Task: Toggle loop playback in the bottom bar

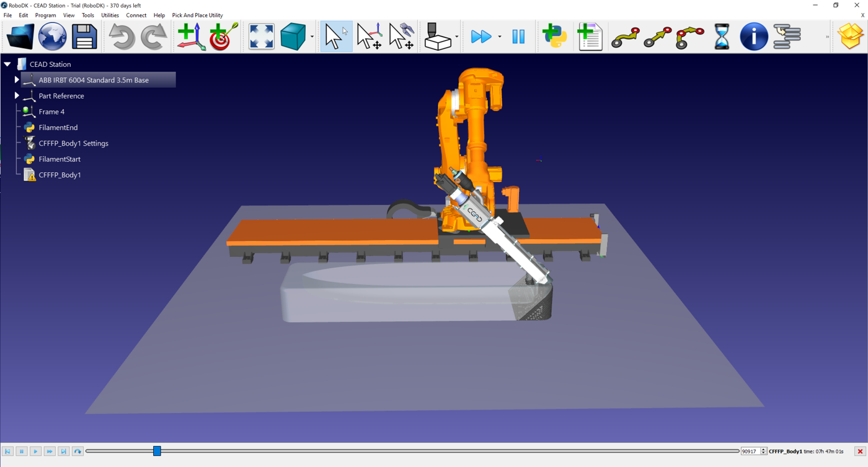Action: click(77, 451)
